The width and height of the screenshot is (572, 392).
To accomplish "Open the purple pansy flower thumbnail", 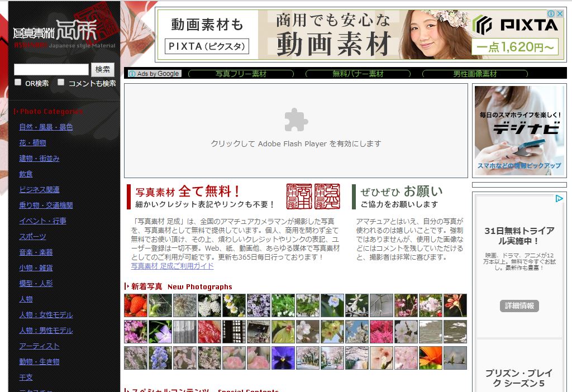I will (x=283, y=358).
